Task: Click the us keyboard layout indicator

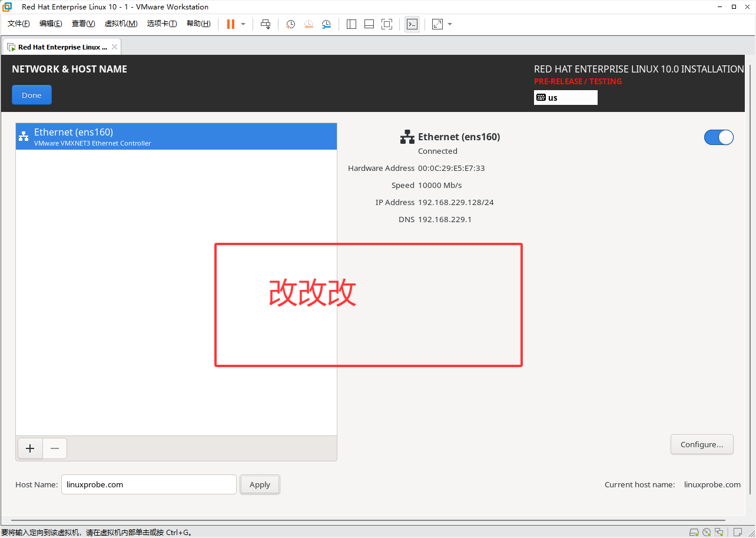Action: click(565, 97)
